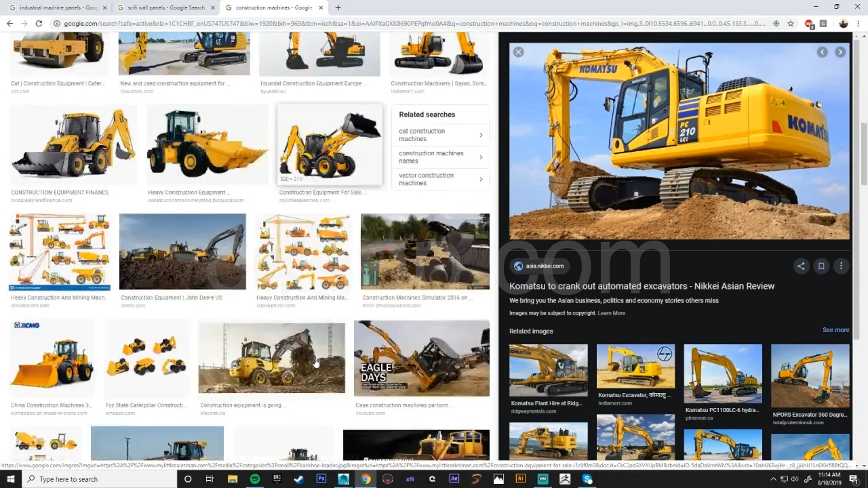This screenshot has height=488, width=868.
Task: Open the 'Construction equipment is going' thumbnail
Action: (271, 359)
